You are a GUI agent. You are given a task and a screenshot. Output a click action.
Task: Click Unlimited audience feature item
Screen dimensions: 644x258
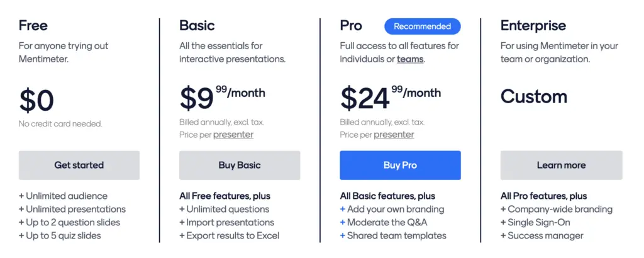pos(64,196)
